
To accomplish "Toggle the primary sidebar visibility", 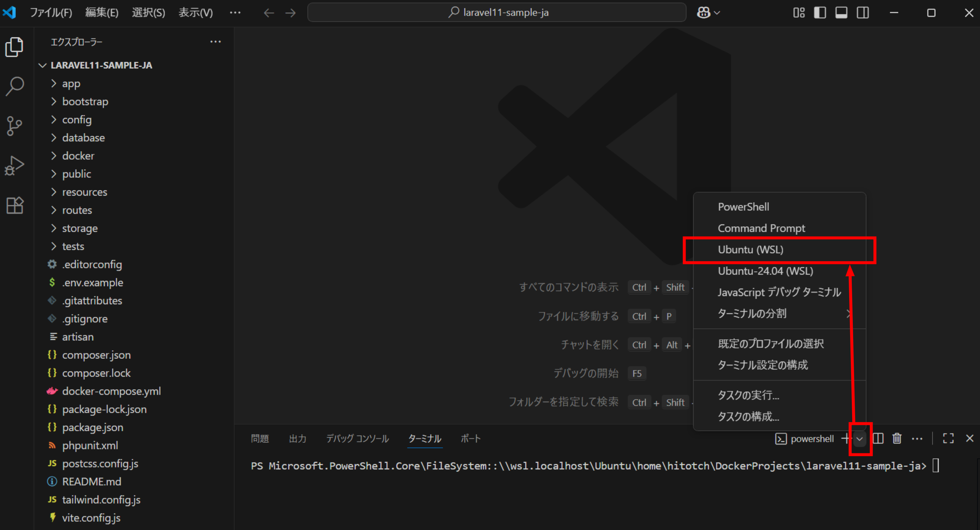I will click(x=819, y=13).
